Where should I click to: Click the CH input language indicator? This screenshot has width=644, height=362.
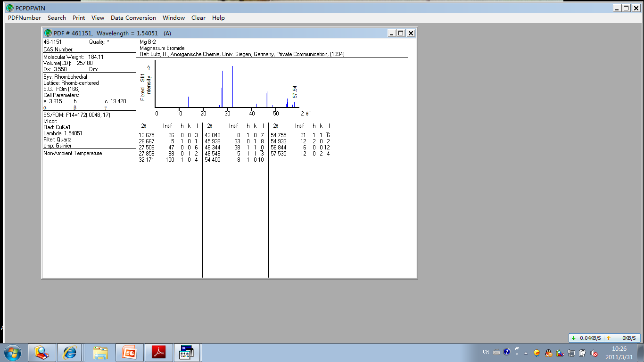point(486,352)
